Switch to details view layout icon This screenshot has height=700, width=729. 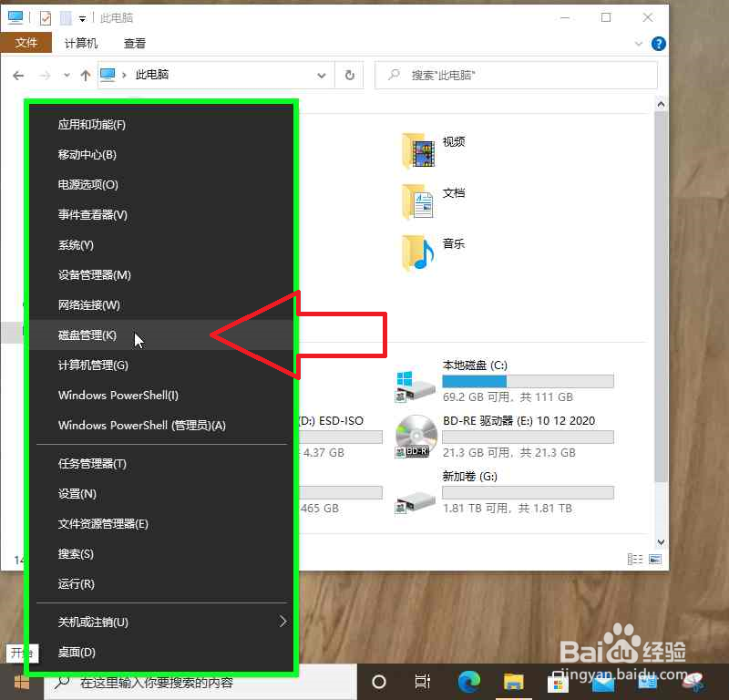634,559
